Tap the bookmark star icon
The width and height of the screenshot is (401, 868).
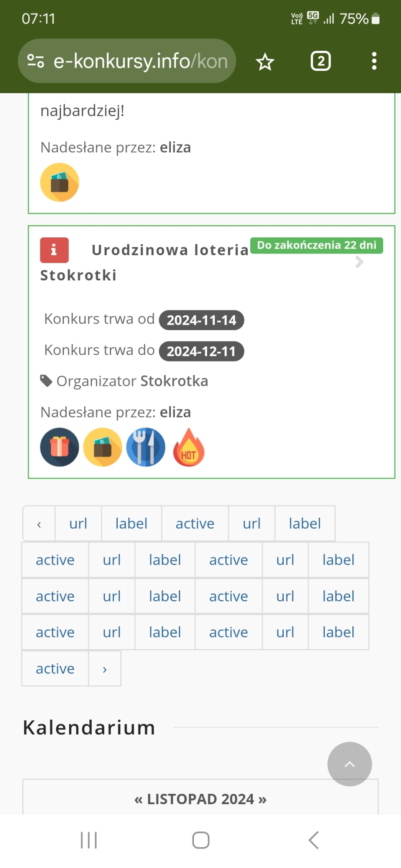(265, 62)
